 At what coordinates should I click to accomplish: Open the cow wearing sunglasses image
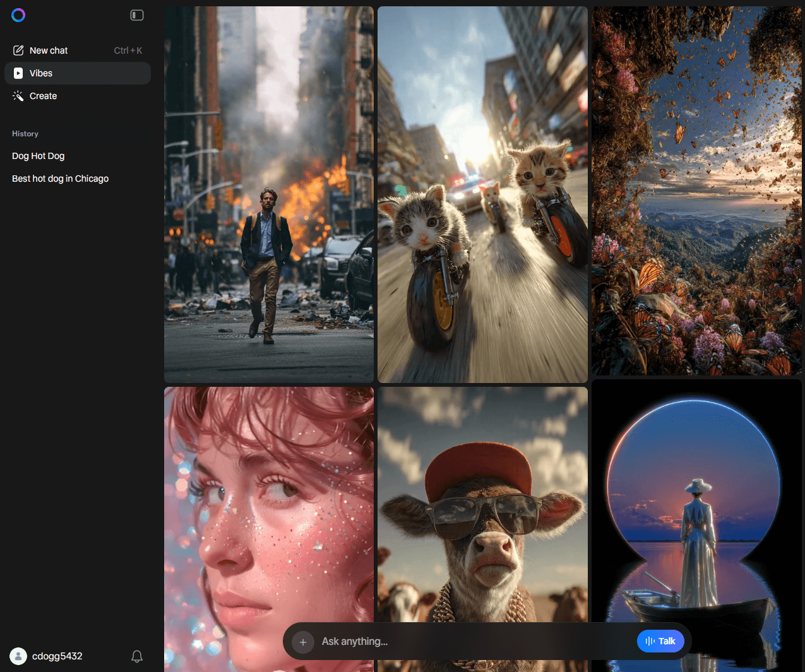pyautogui.click(x=482, y=505)
